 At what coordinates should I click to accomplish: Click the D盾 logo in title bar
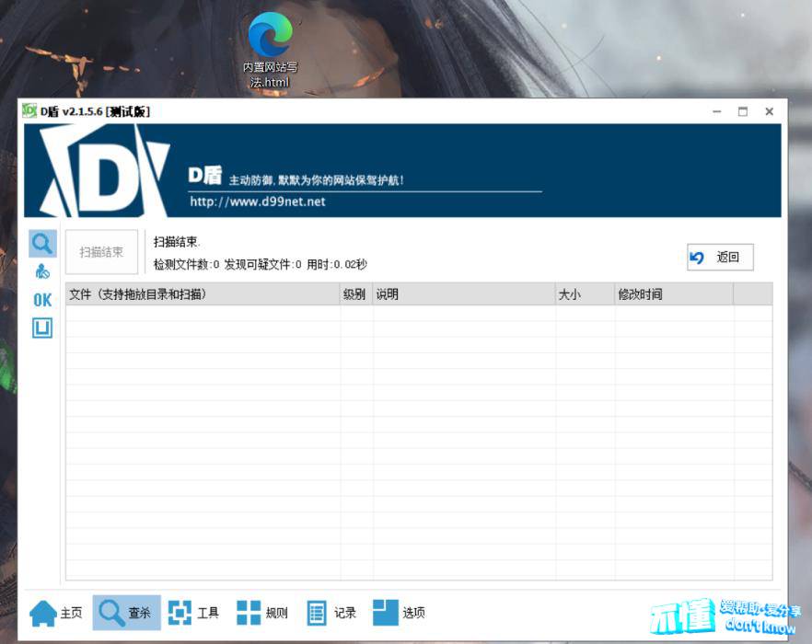[x=29, y=111]
